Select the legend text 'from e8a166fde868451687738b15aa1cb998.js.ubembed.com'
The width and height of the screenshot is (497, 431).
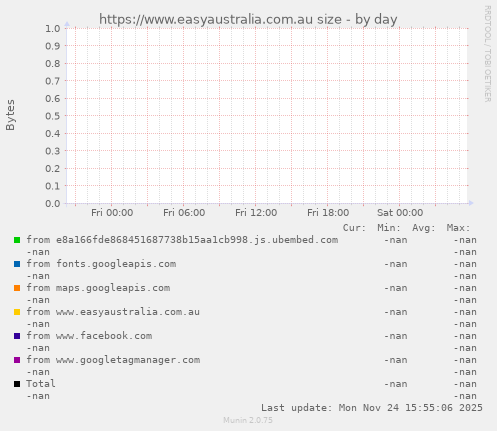pyautogui.click(x=182, y=240)
